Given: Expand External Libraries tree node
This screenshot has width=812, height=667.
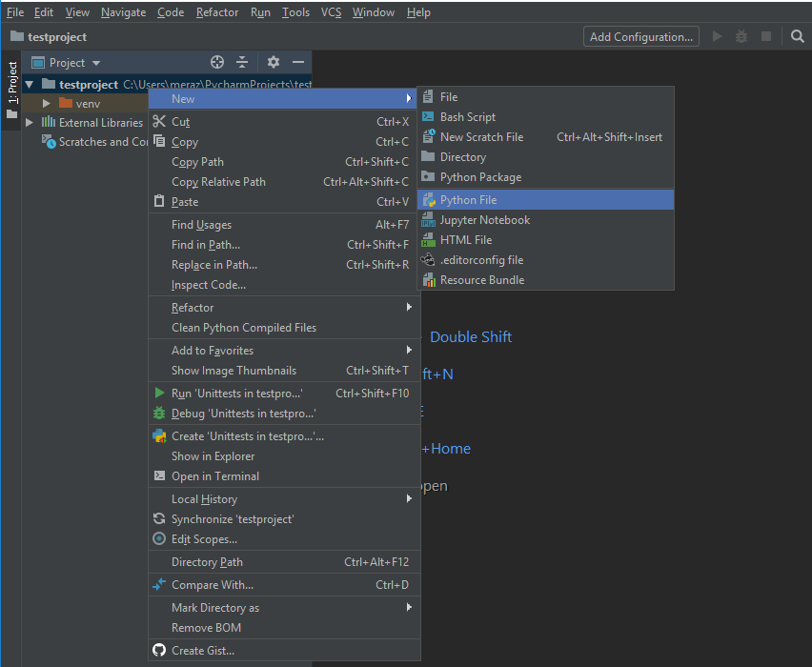Looking at the screenshot, I should [x=30, y=122].
